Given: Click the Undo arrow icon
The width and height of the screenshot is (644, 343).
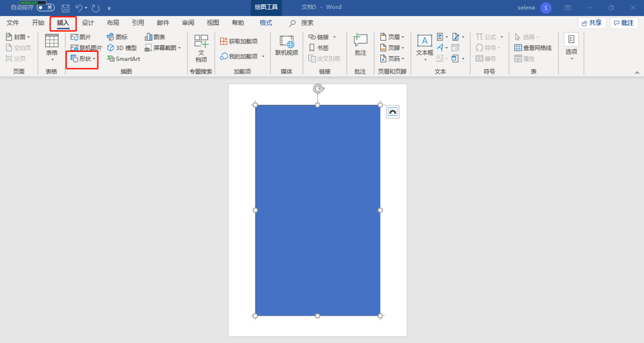Looking at the screenshot, I should click(79, 8).
